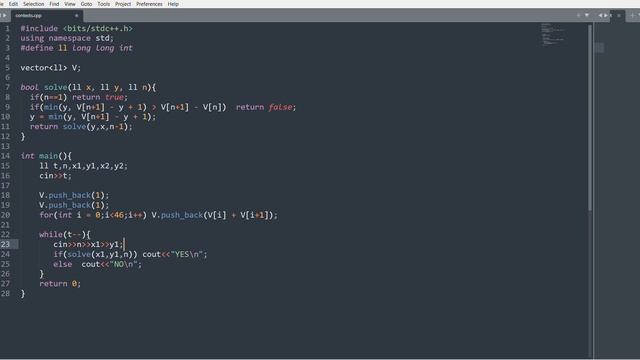The image size is (640, 360).
Task: Click the 'bool solve(ll x, ll y, ll n){' line
Action: pos(88,87)
